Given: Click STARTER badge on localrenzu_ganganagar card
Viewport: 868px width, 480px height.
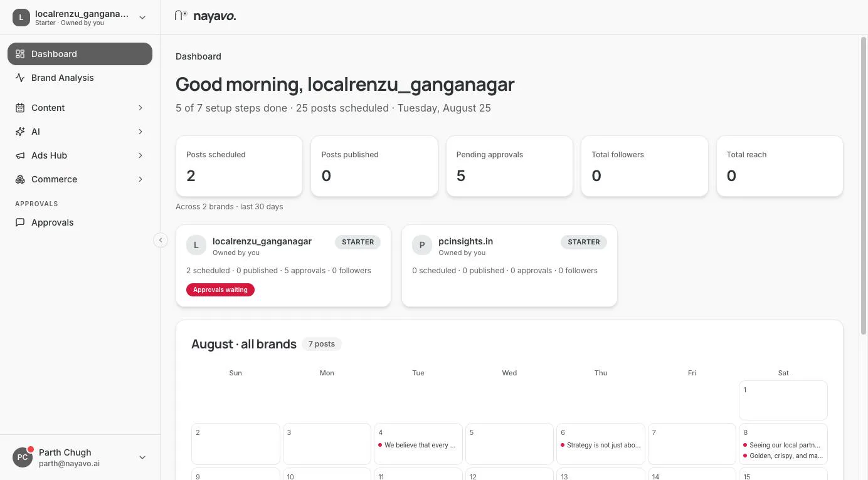Looking at the screenshot, I should pyautogui.click(x=358, y=242).
